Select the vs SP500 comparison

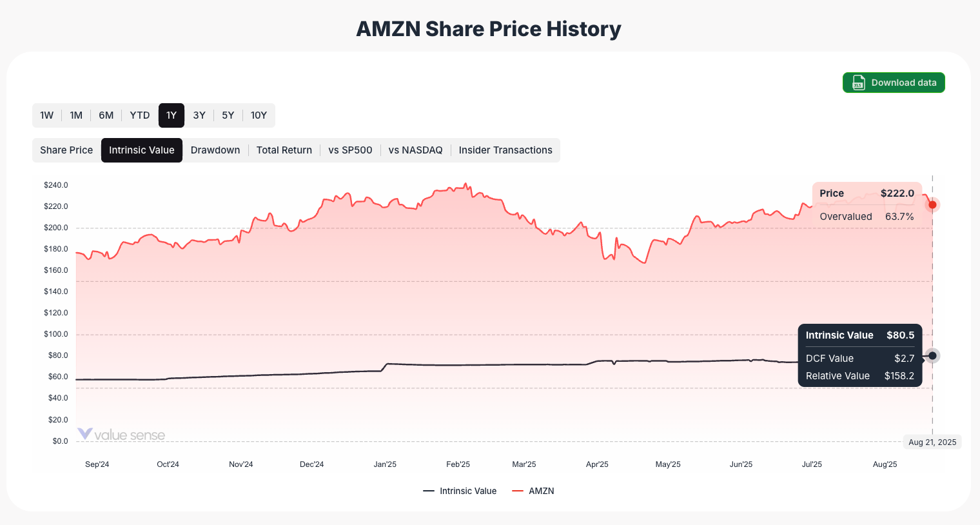pos(350,150)
